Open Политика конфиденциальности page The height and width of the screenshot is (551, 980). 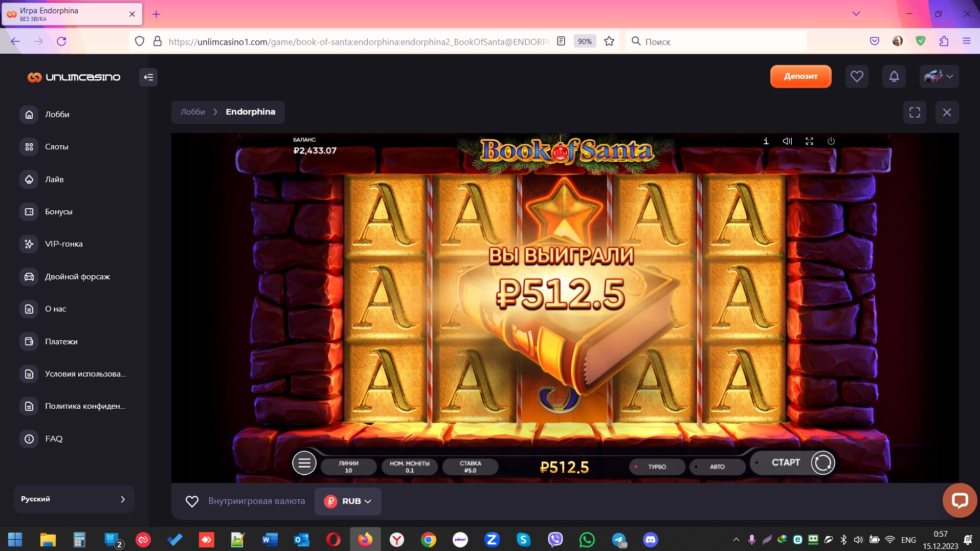click(x=73, y=406)
